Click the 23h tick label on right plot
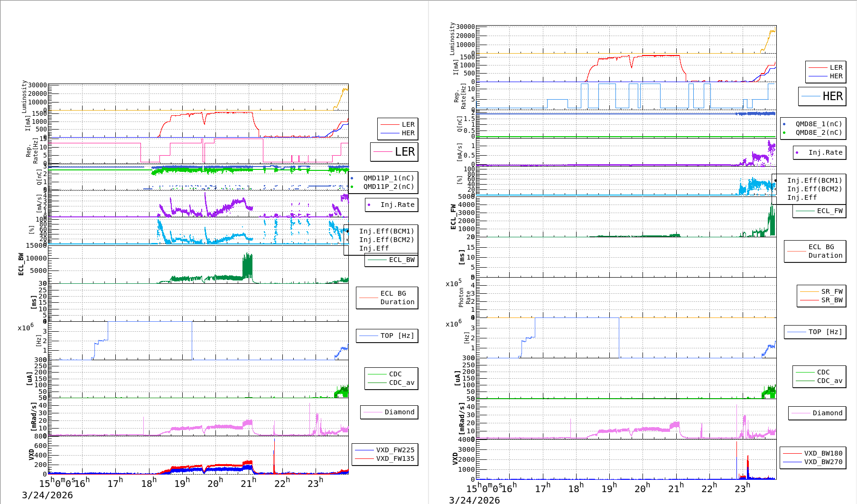Image resolution: width=857 pixels, height=504 pixels. click(x=742, y=488)
